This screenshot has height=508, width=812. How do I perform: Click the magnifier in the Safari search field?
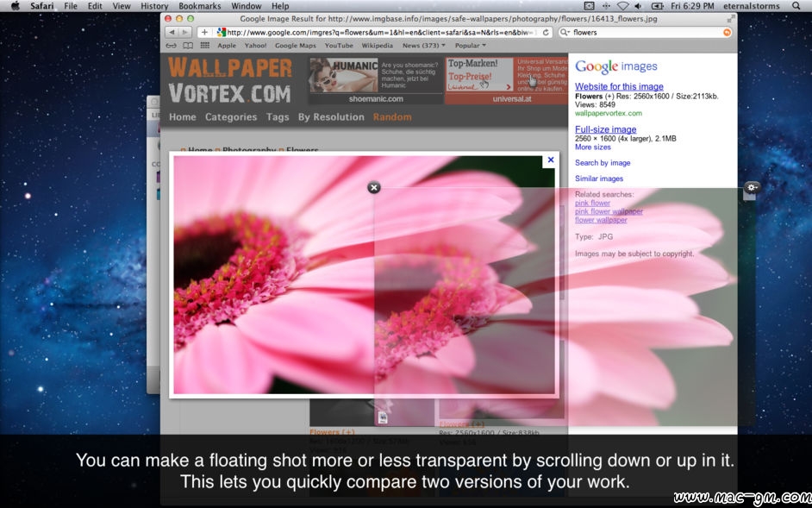565,32
